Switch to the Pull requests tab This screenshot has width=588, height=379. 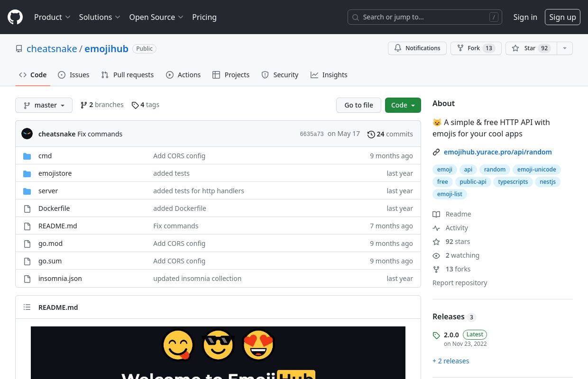pos(128,75)
